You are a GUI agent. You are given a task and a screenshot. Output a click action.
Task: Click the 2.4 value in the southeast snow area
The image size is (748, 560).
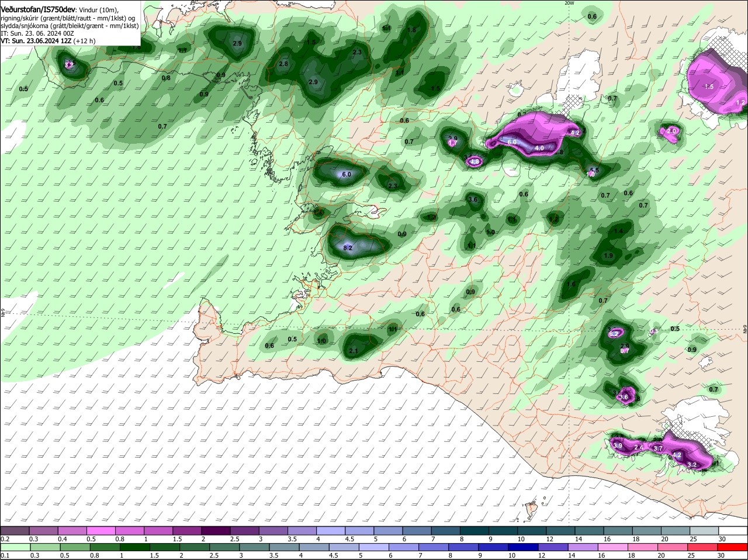coord(639,448)
